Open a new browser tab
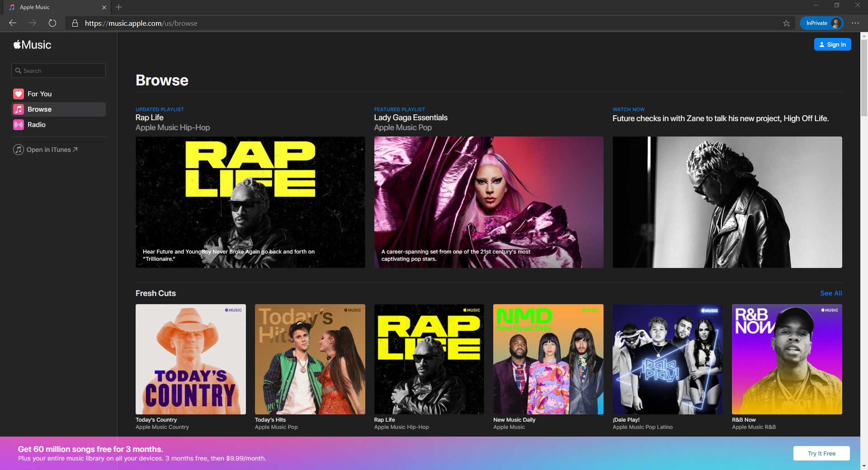The height and width of the screenshot is (470, 868). pyautogui.click(x=119, y=7)
